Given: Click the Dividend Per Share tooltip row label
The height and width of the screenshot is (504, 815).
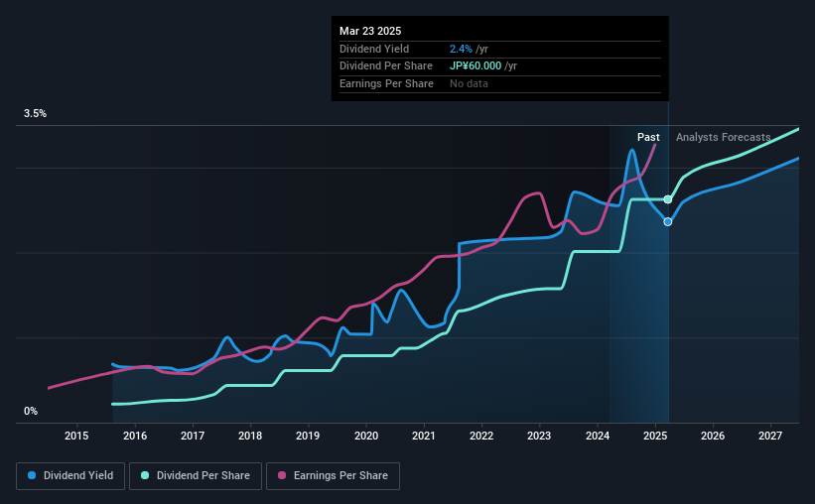Looking at the screenshot, I should 386,66.
